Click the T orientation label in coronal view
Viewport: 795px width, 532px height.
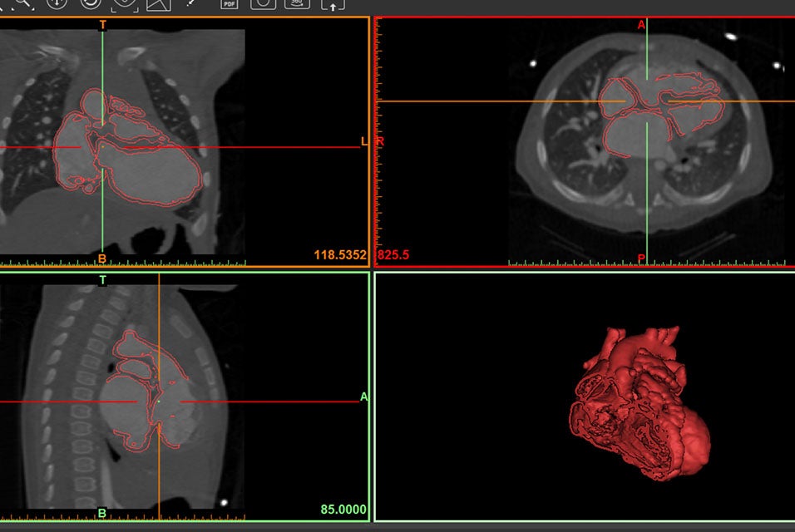(101, 25)
